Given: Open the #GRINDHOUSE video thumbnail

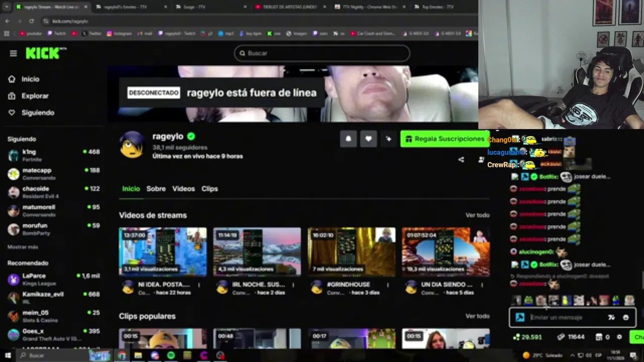Looking at the screenshot, I should (352, 251).
